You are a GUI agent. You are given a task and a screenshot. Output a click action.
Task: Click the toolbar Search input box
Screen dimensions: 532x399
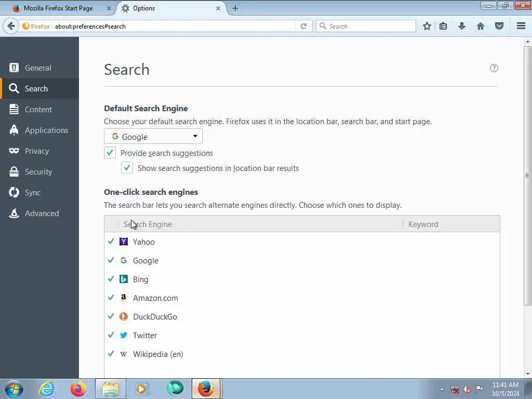pyautogui.click(x=366, y=26)
